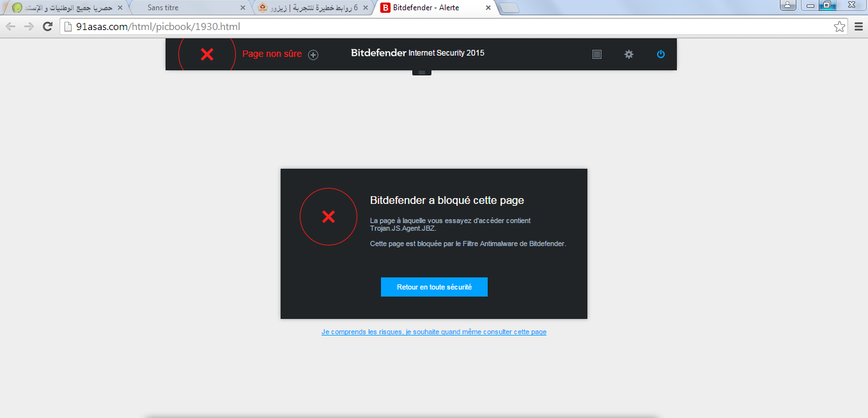The width and height of the screenshot is (868, 418).
Task: Click the Bitdefender Internet Security 2015 title
Action: (x=417, y=53)
